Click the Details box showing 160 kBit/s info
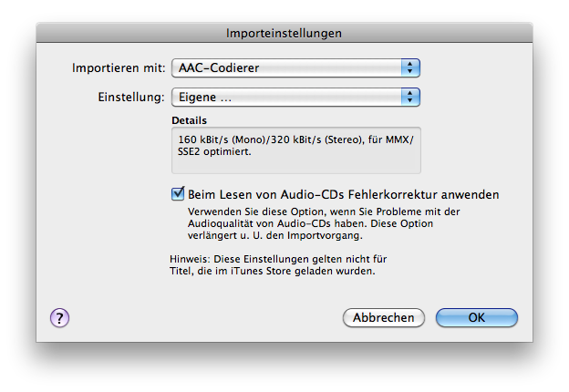 (296, 150)
